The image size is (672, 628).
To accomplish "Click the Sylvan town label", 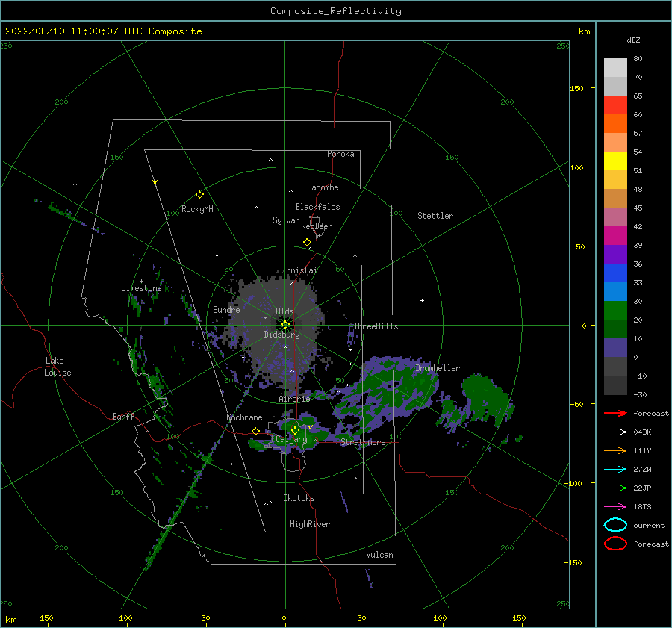I will [286, 221].
